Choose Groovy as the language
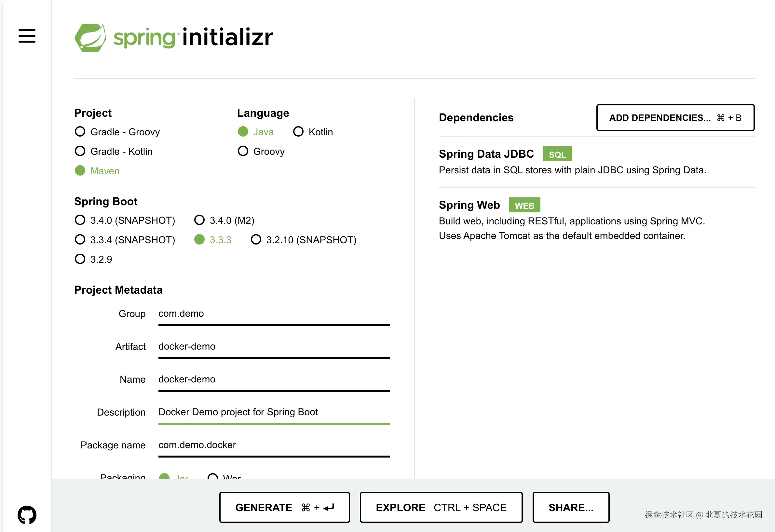 click(243, 151)
